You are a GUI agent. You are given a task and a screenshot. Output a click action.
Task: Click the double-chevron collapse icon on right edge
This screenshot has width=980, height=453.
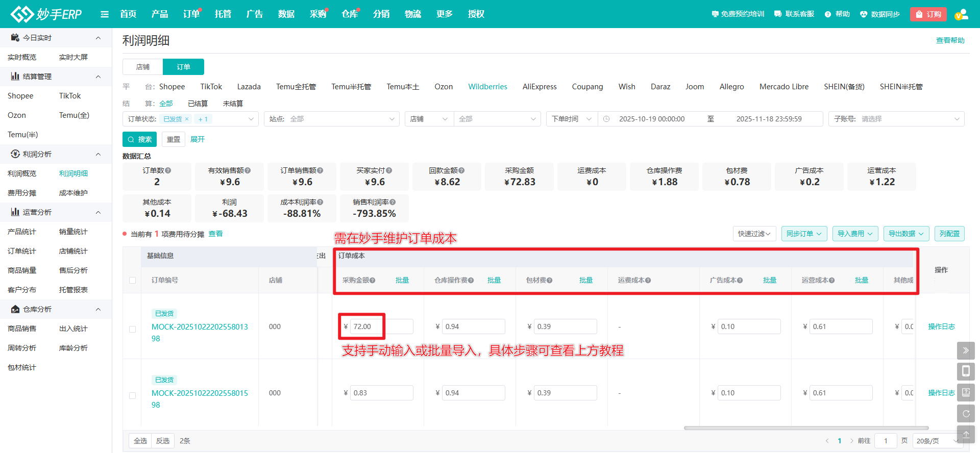click(966, 350)
